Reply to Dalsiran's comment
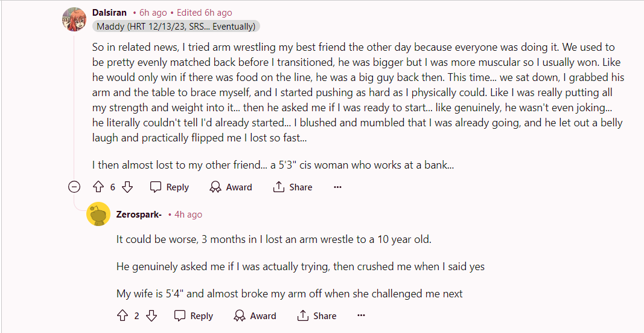 click(170, 187)
